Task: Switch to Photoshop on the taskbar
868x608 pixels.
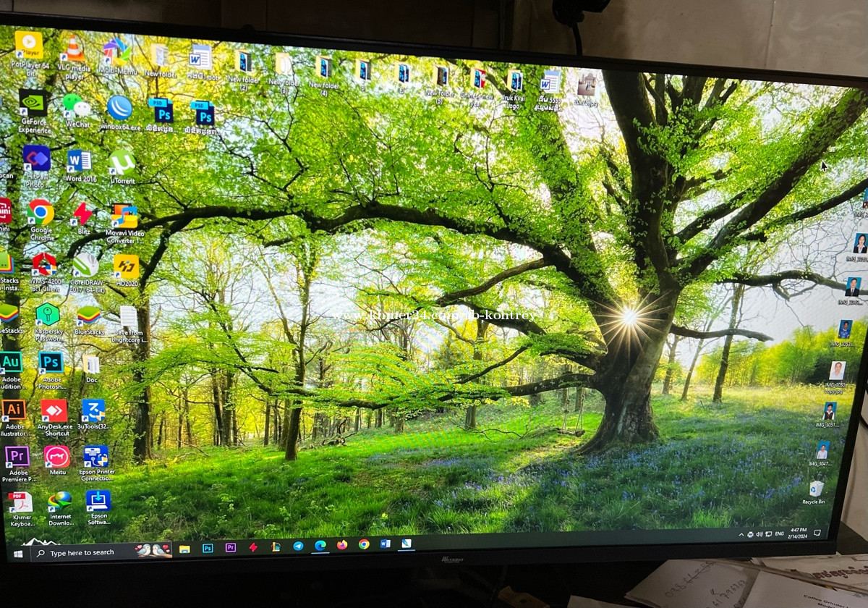Action: [x=208, y=549]
